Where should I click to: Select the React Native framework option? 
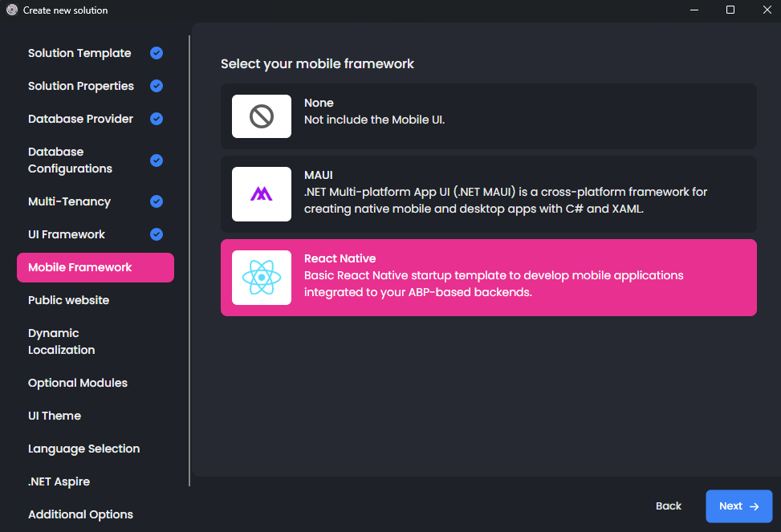(488, 278)
